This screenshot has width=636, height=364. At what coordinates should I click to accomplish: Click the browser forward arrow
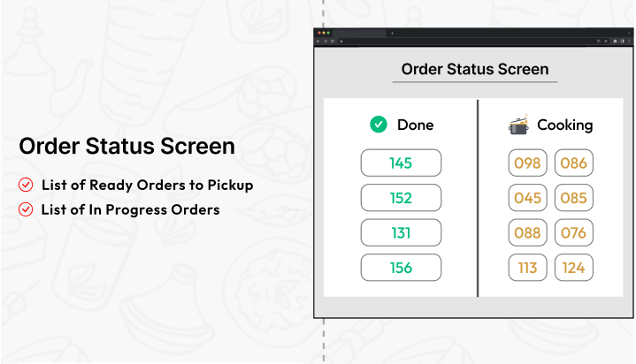click(x=326, y=41)
